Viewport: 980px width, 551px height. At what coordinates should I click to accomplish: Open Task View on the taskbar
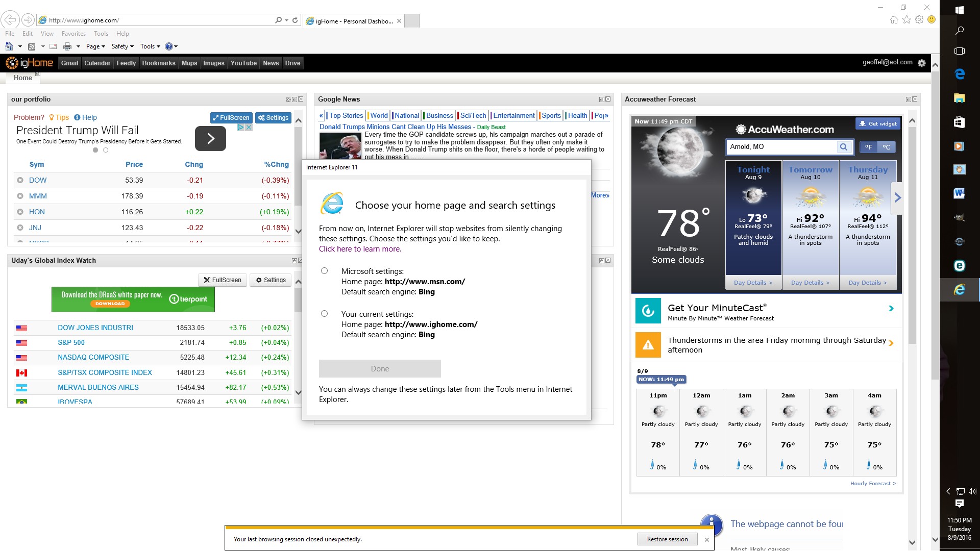pos(959,51)
